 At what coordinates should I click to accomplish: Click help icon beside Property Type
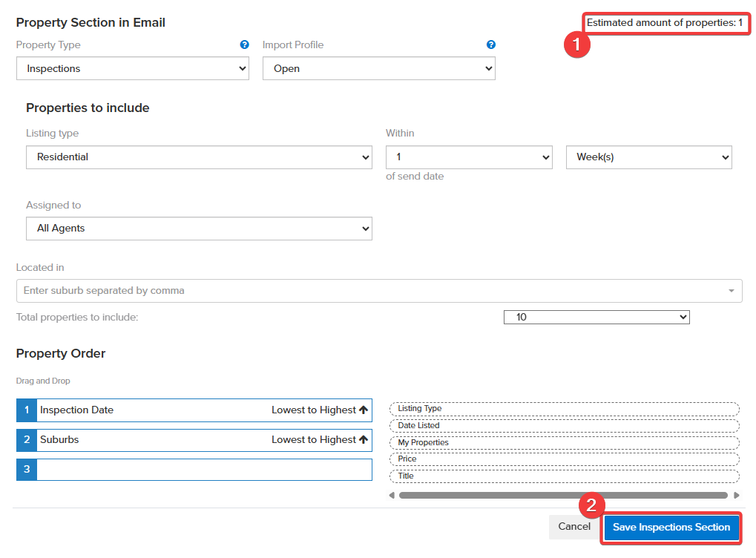coord(245,45)
